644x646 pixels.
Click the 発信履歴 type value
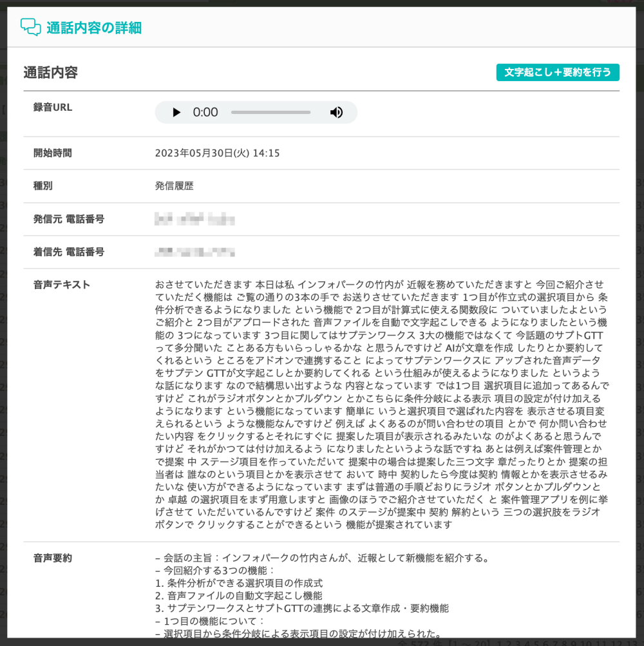(x=174, y=186)
